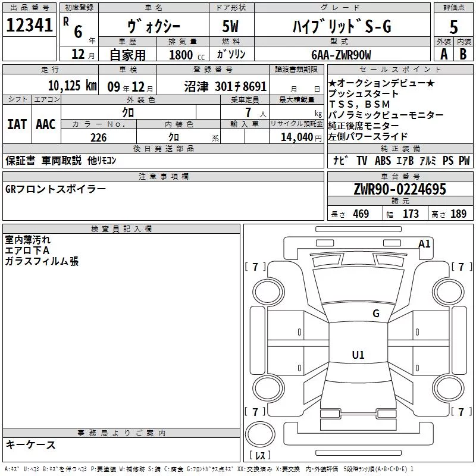Select 左側パワースライド line

tap(368, 136)
